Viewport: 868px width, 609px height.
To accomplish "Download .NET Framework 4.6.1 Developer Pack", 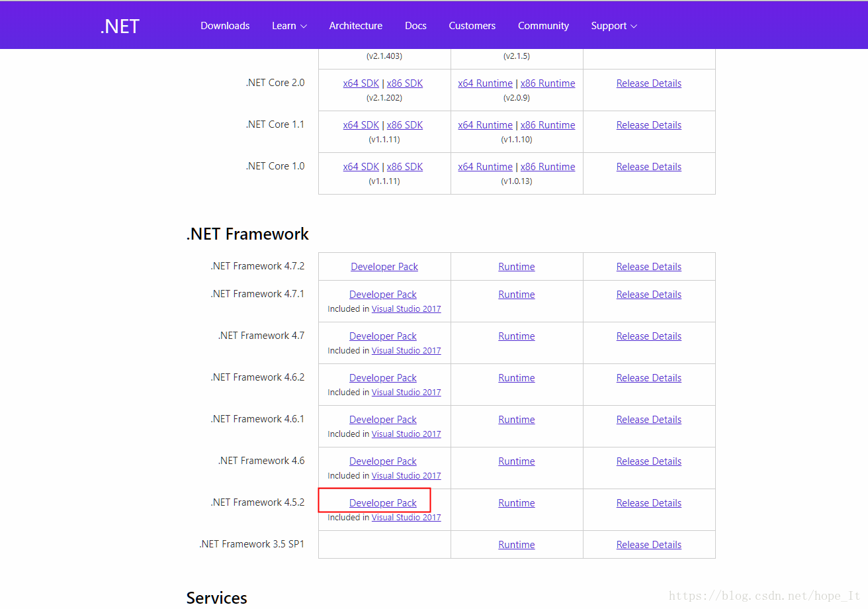I will click(x=383, y=420).
